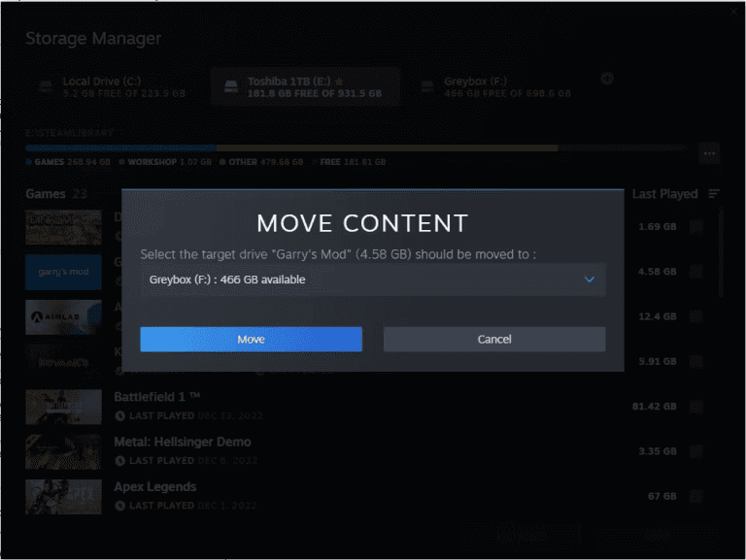This screenshot has height=560, width=746.
Task: Click the Toshiba drive icon
Action: tap(231, 86)
